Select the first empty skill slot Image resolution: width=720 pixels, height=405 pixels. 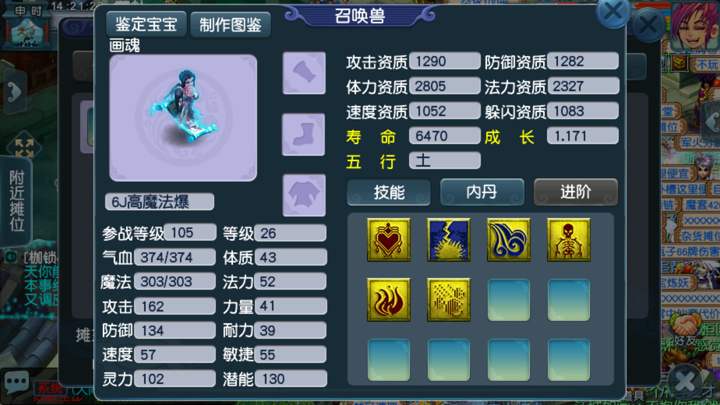coord(509,300)
